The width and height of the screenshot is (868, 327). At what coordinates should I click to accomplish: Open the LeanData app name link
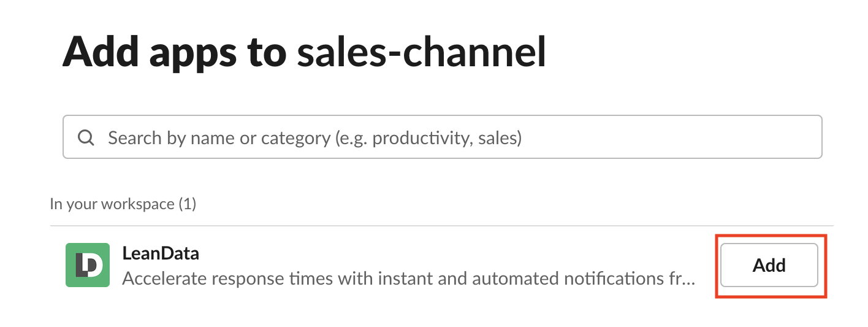tap(161, 253)
